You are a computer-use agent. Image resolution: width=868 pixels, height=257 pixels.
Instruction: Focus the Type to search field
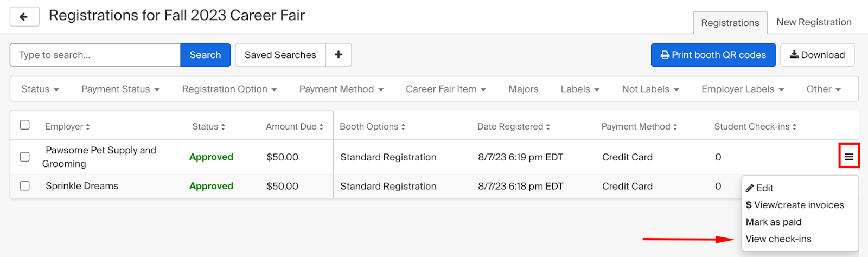tap(95, 55)
